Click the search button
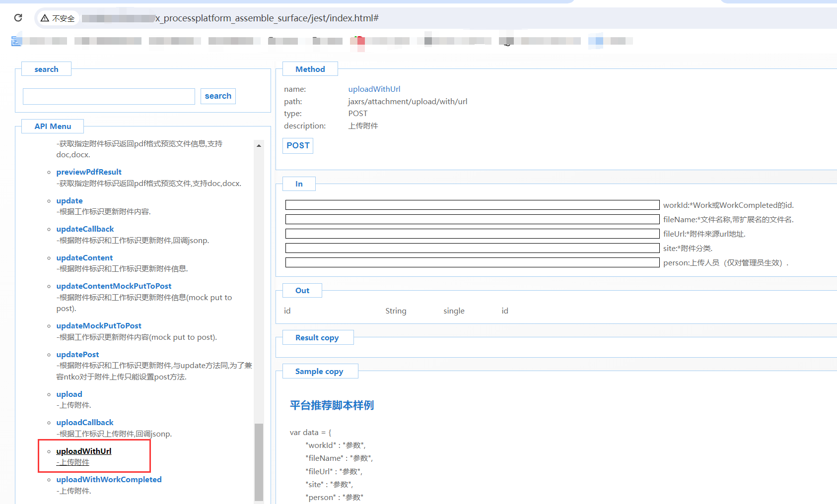This screenshot has width=837, height=504. [218, 96]
